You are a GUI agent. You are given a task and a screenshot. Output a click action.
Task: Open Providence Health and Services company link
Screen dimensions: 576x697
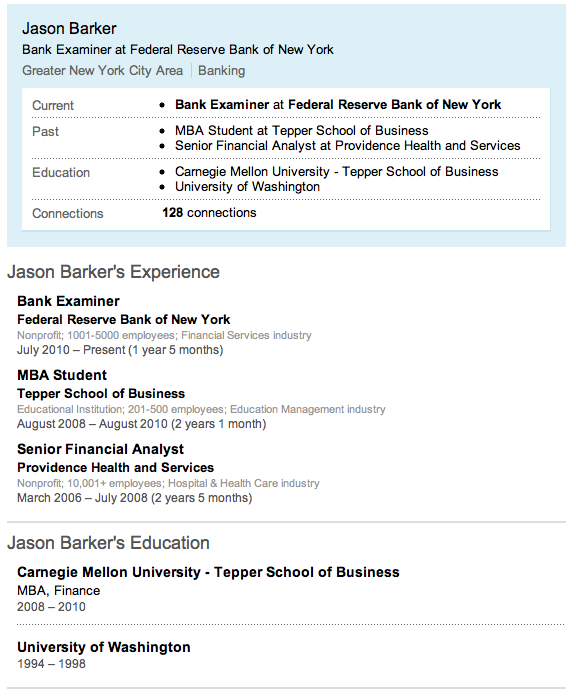(x=116, y=468)
